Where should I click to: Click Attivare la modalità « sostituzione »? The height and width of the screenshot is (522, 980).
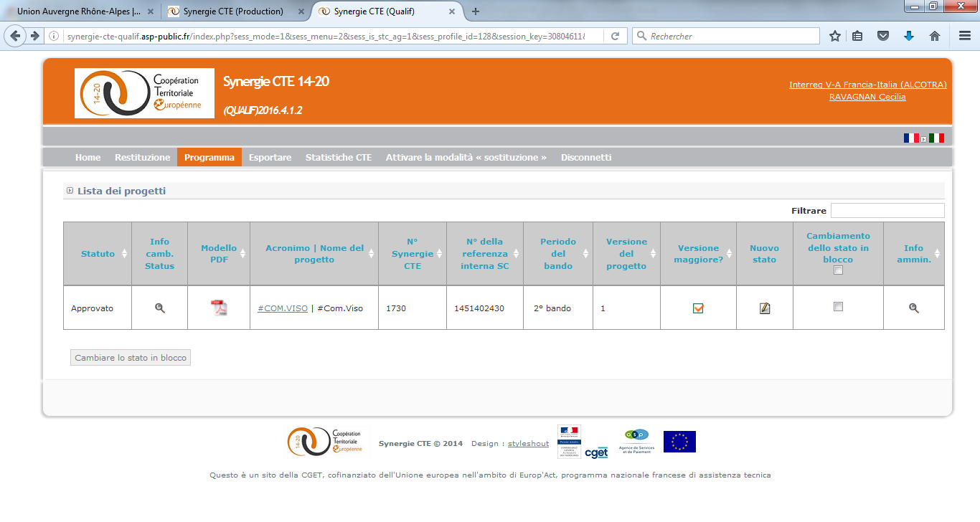tap(466, 157)
